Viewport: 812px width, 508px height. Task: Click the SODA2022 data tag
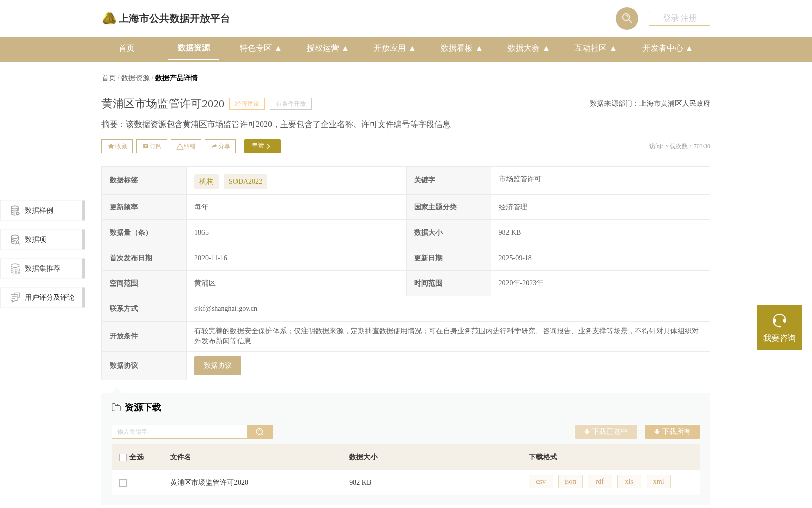click(x=246, y=182)
